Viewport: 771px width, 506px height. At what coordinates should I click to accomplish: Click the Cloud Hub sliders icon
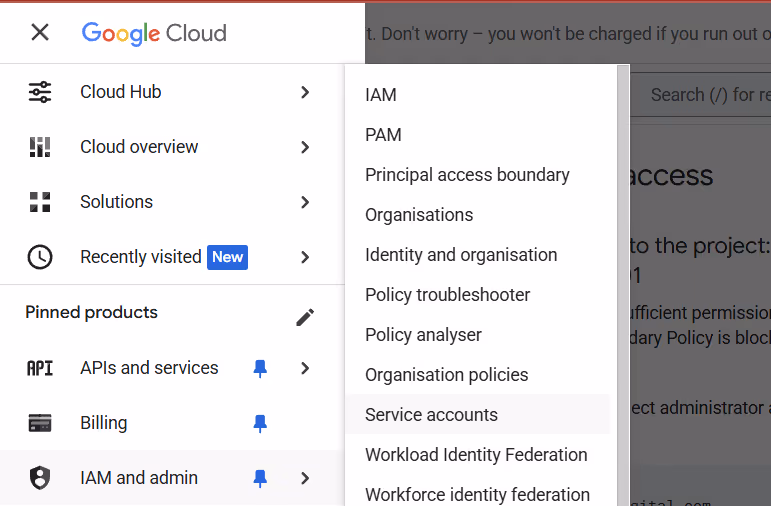point(40,92)
